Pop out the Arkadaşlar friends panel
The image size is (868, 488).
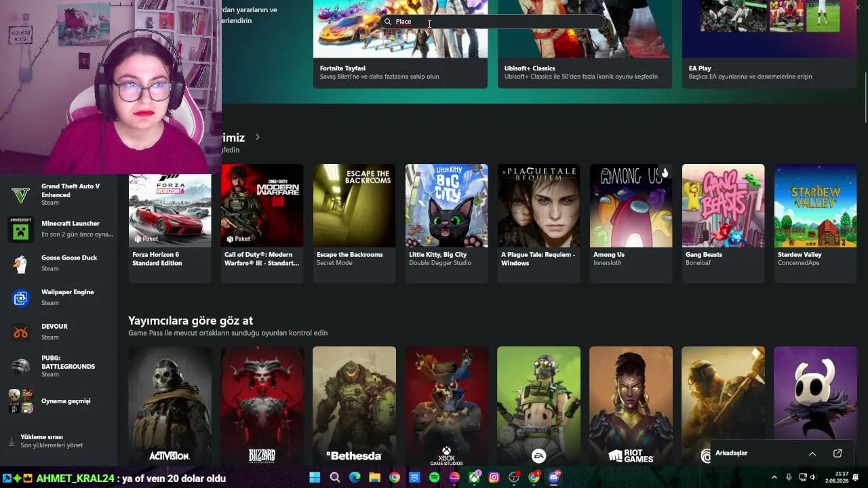click(837, 453)
